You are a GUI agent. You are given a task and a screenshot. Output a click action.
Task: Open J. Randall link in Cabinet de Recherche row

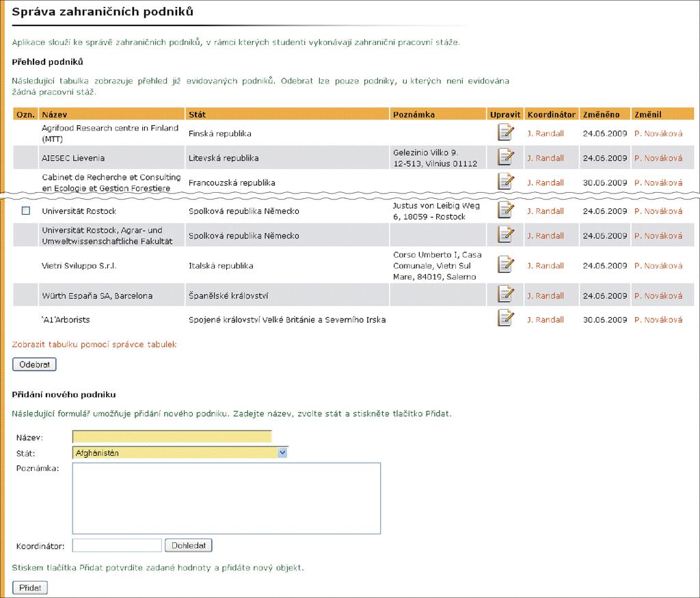(546, 182)
